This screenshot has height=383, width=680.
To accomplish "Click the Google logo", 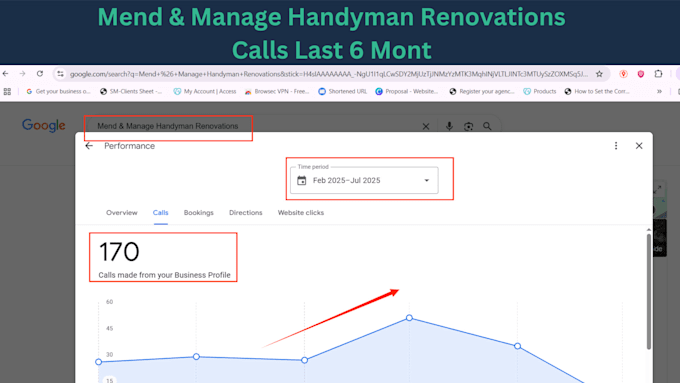I will click(x=44, y=125).
